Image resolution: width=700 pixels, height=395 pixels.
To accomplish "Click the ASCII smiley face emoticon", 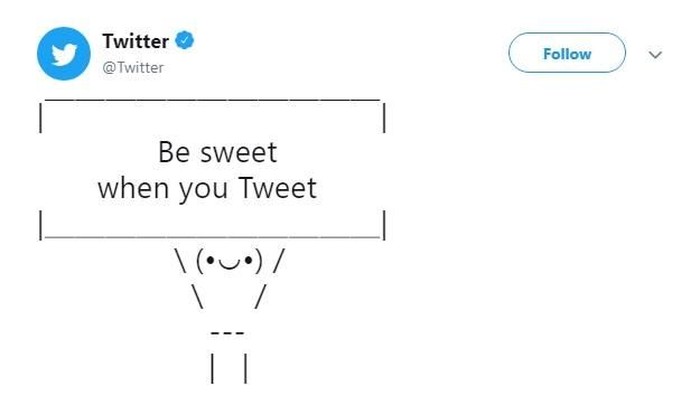I will [229, 262].
